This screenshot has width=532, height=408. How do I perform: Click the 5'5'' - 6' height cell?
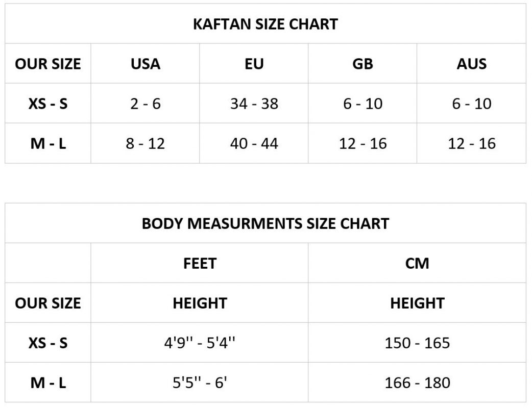tap(200, 382)
